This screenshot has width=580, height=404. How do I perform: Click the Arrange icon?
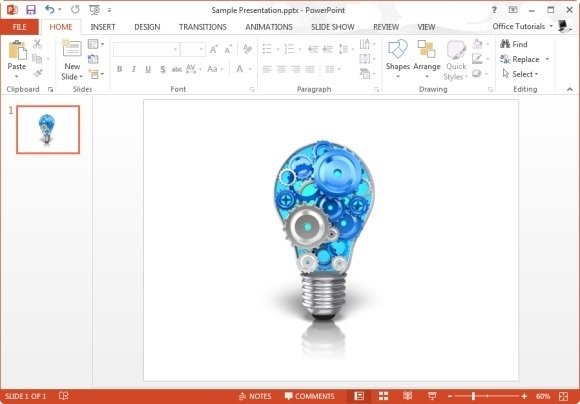coord(426,49)
